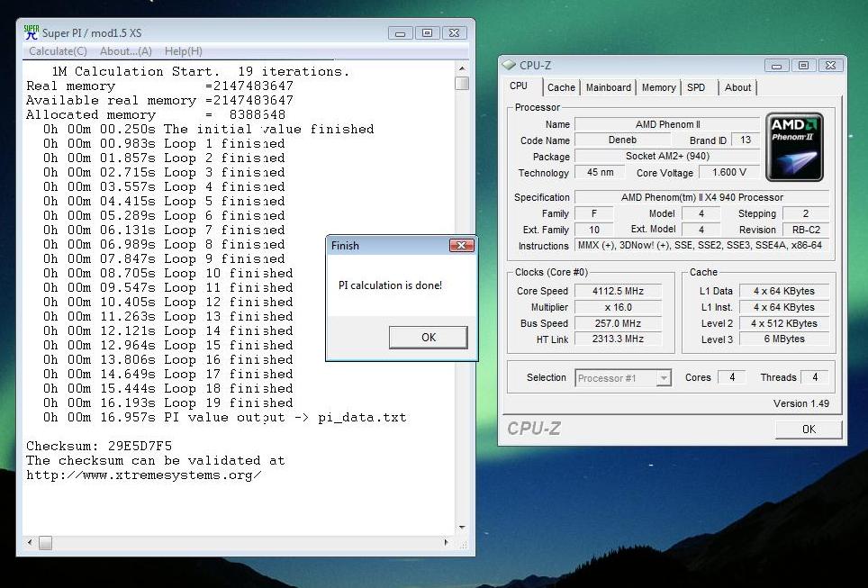
Task: Click the Threads value 4
Action: click(x=815, y=377)
